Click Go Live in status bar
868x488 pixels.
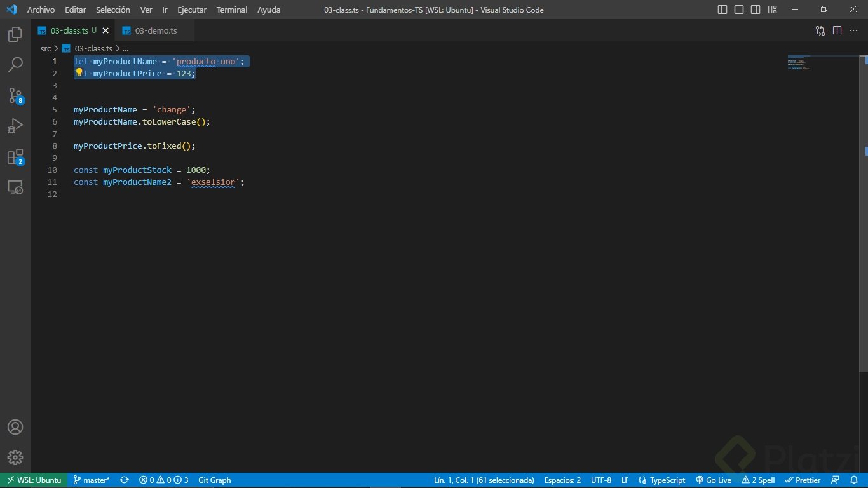click(714, 480)
